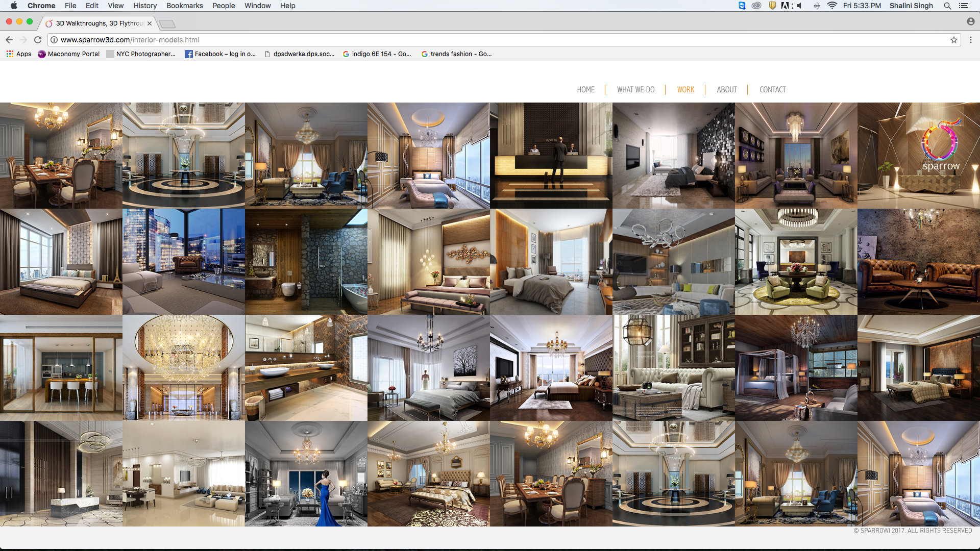This screenshot has height=551, width=980.
Task: Go to the HOME page link
Action: click(585, 90)
